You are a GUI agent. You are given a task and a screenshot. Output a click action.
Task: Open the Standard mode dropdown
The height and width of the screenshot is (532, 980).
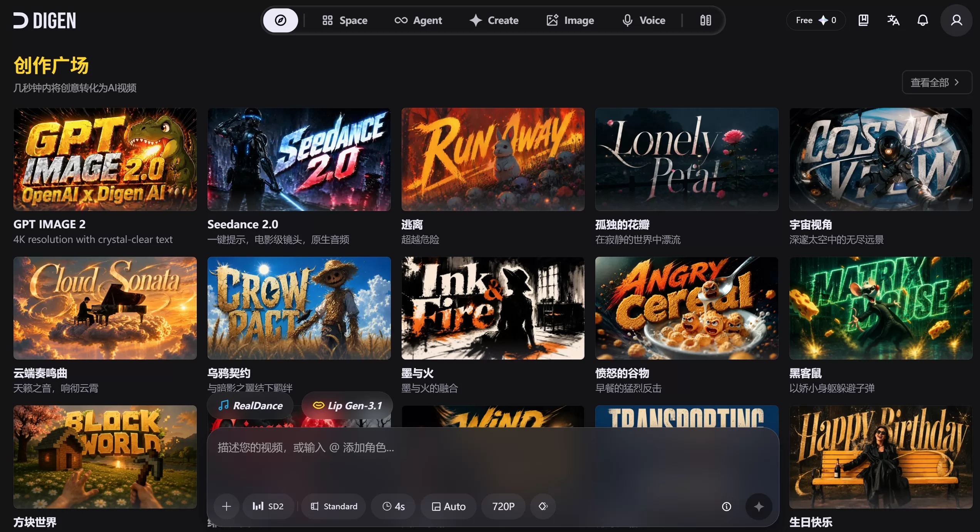(x=333, y=506)
